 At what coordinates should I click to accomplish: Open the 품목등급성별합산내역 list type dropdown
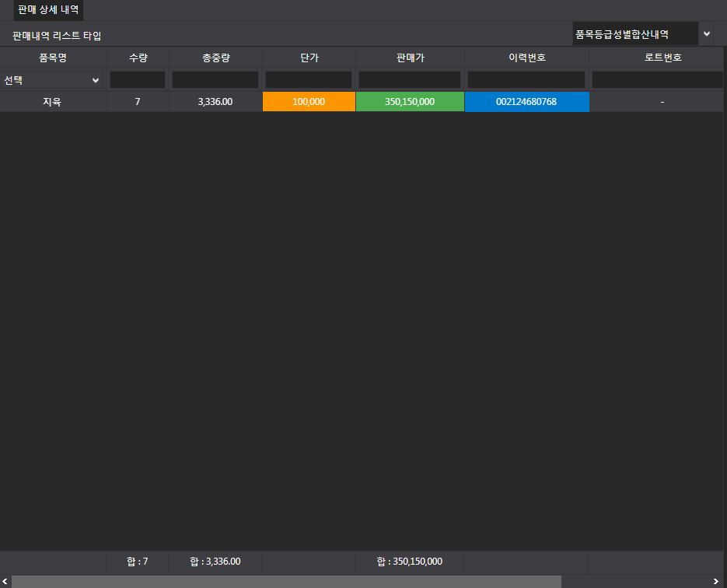tap(642, 34)
